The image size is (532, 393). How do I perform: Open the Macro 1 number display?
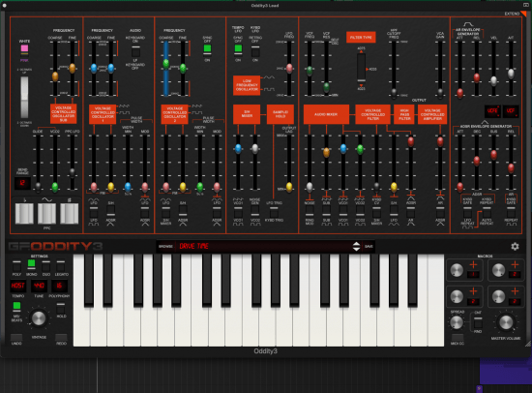click(x=473, y=275)
